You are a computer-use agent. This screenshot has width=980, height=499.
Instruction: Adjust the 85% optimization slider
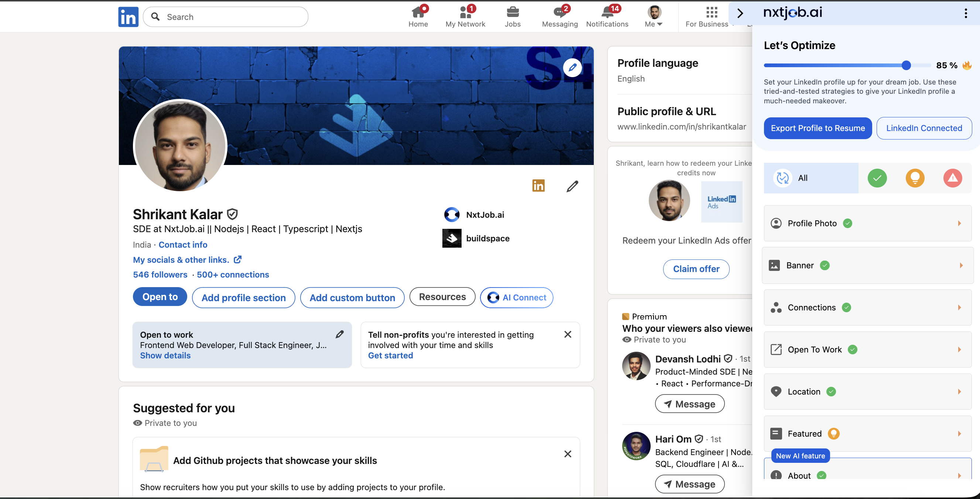(x=906, y=65)
